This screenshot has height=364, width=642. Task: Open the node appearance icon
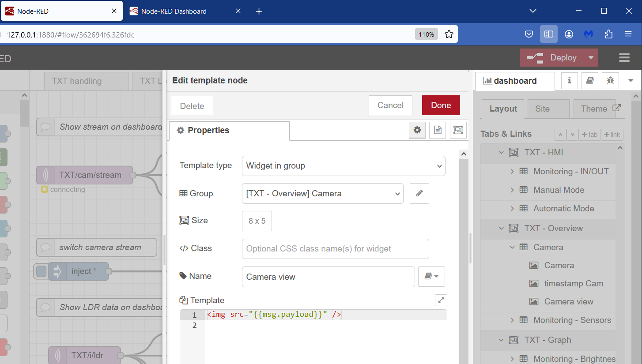[x=458, y=130]
